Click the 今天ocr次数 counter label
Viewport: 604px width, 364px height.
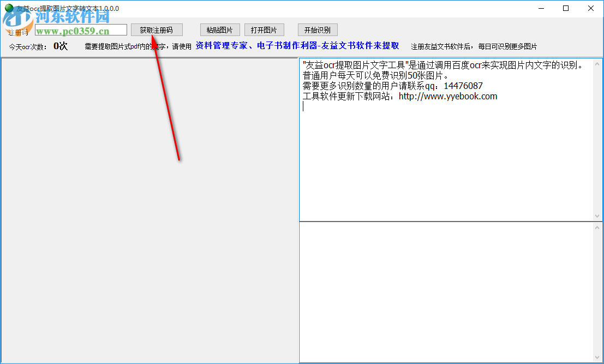pyautogui.click(x=27, y=46)
